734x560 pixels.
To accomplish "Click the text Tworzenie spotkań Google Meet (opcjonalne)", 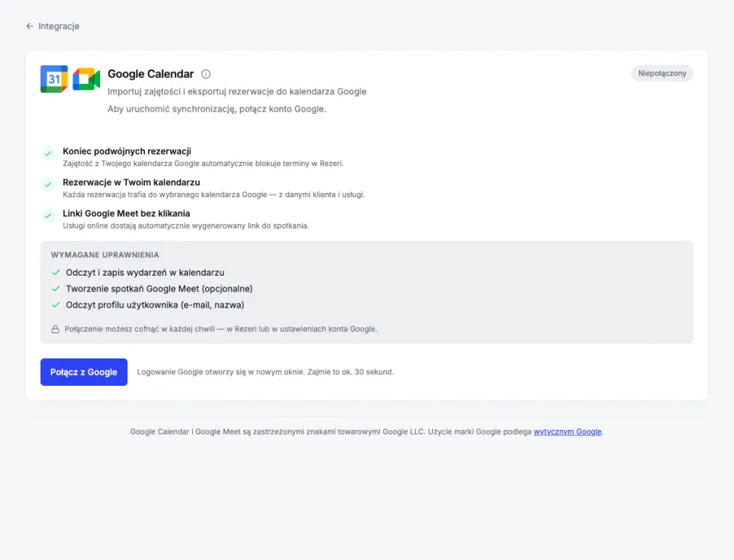I will pyautogui.click(x=159, y=289).
